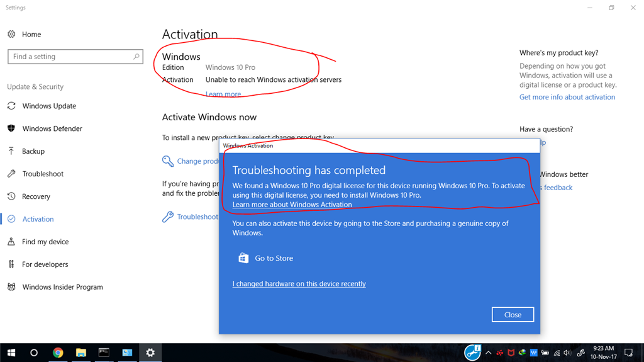Click the Windows Activation dialog title bar
This screenshot has width=644, height=362.
coord(379,145)
